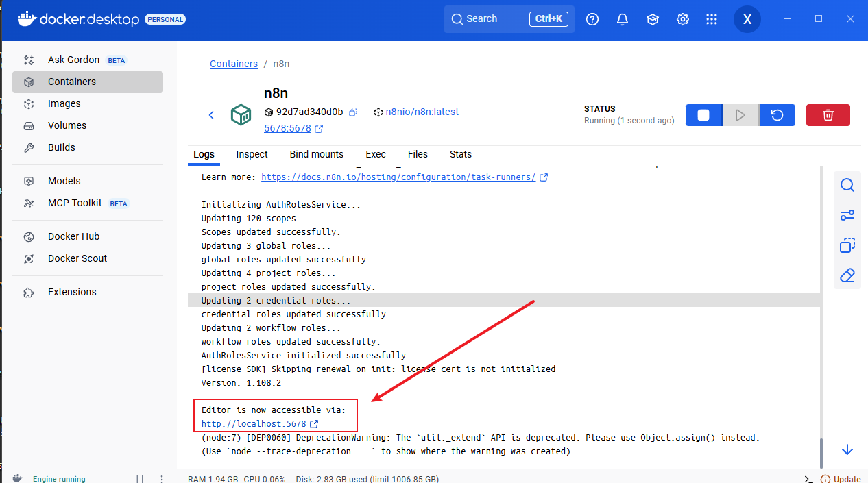Copy logs to clipboard icon
The image size is (868, 483).
[x=847, y=245]
